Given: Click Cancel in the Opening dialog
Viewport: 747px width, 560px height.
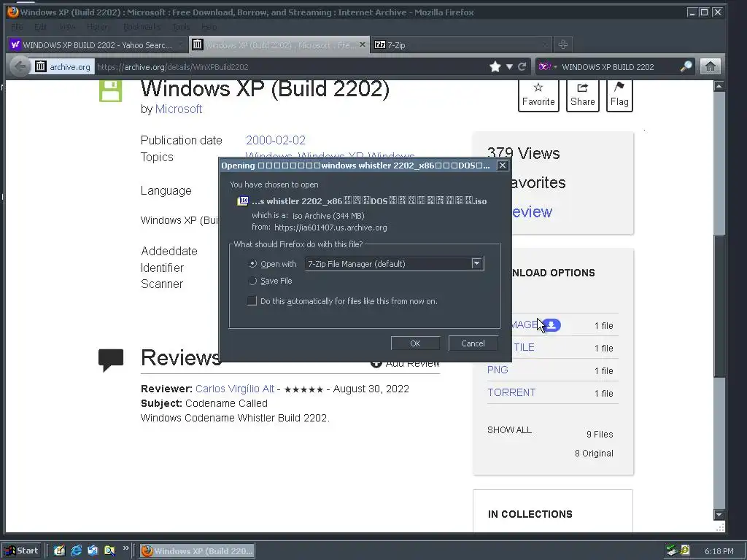Looking at the screenshot, I should pyautogui.click(x=473, y=343).
